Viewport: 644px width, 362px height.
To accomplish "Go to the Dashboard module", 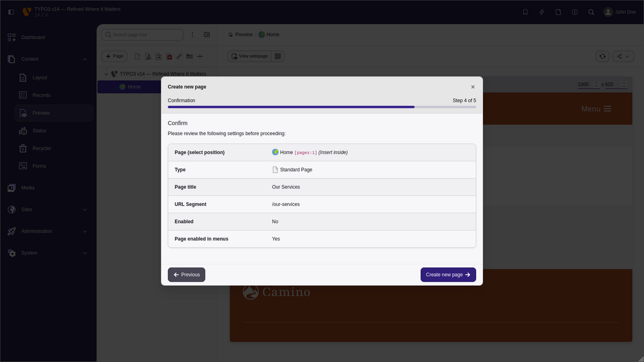I will tap(33, 38).
